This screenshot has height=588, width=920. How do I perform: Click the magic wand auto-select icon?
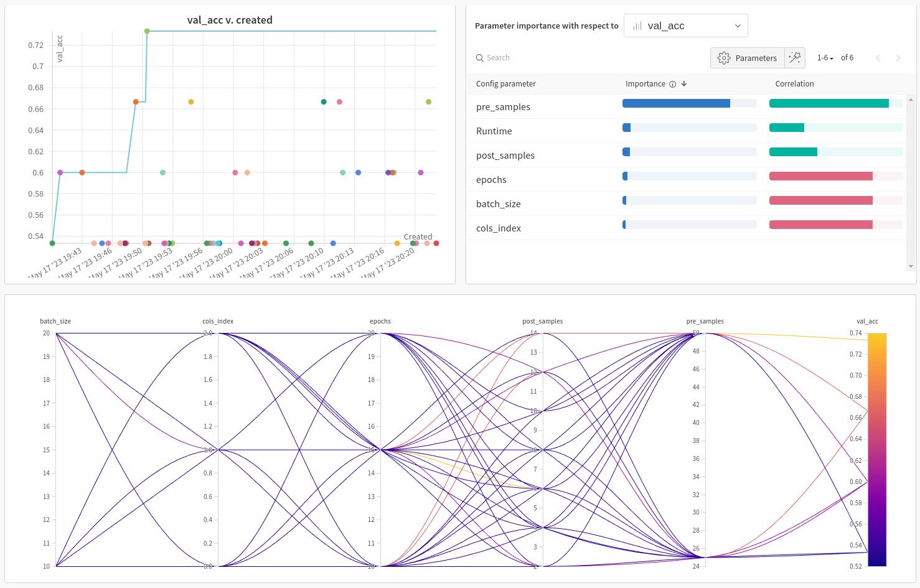click(x=795, y=58)
